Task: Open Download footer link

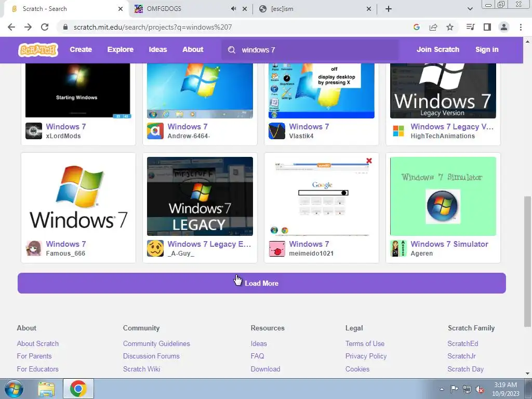Action: (265, 369)
